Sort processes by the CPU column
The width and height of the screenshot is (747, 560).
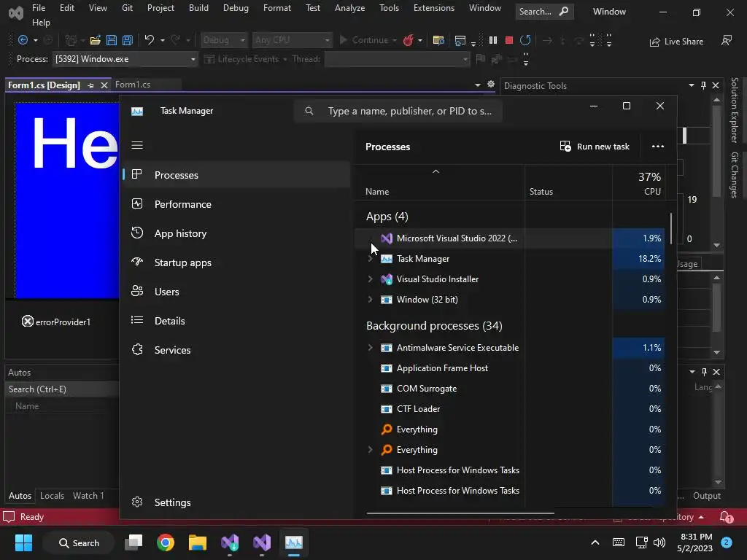coord(639,184)
